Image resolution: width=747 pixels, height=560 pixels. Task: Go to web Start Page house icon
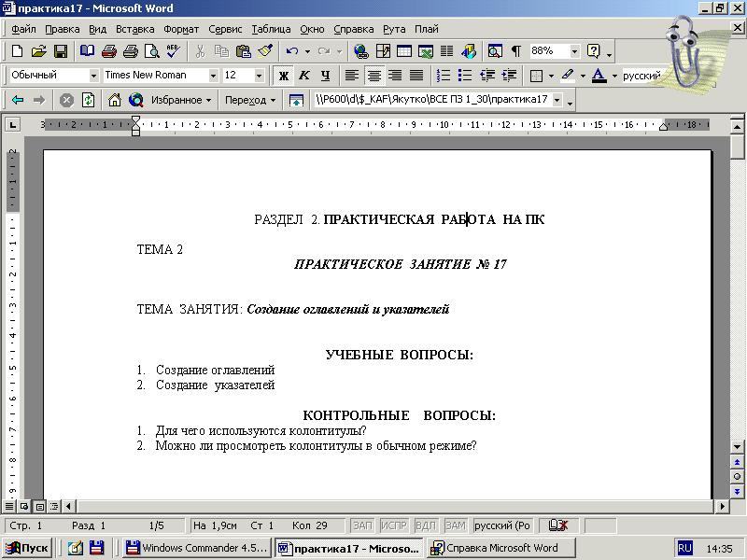(114, 100)
